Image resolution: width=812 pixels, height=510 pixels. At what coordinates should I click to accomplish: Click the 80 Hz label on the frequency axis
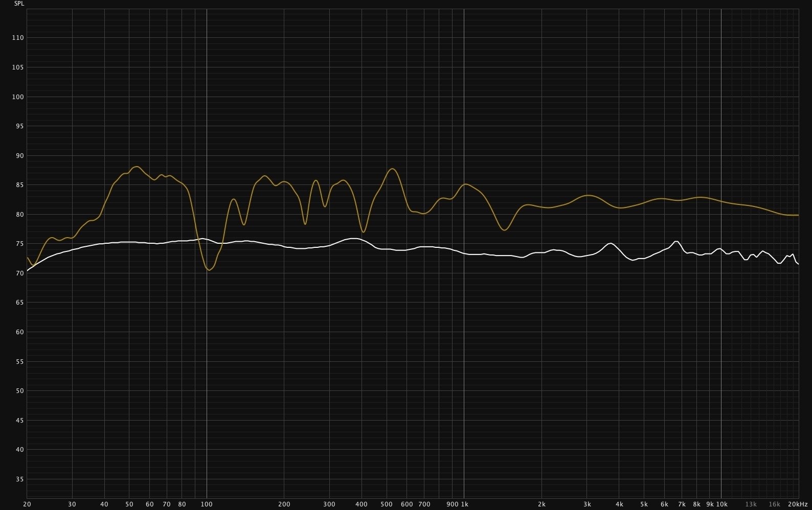pyautogui.click(x=182, y=504)
